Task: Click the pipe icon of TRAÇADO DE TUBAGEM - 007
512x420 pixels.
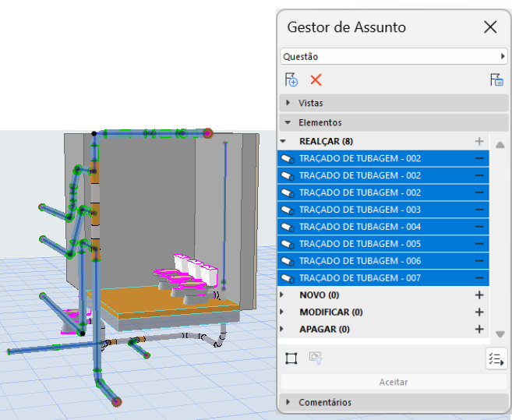Action: (x=288, y=278)
